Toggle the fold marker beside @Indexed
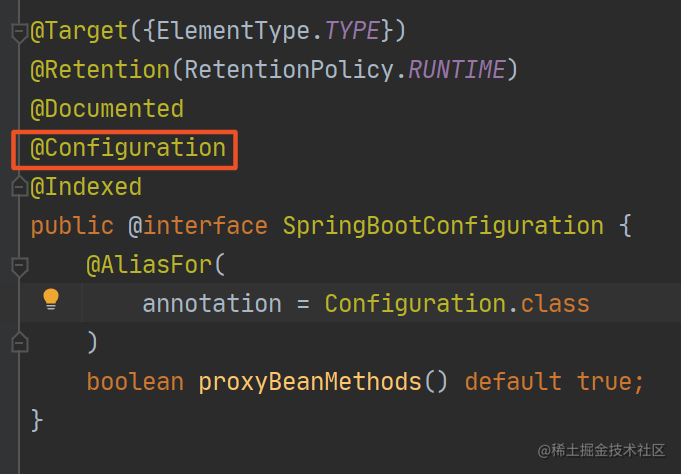681x474 pixels. coord(19,187)
